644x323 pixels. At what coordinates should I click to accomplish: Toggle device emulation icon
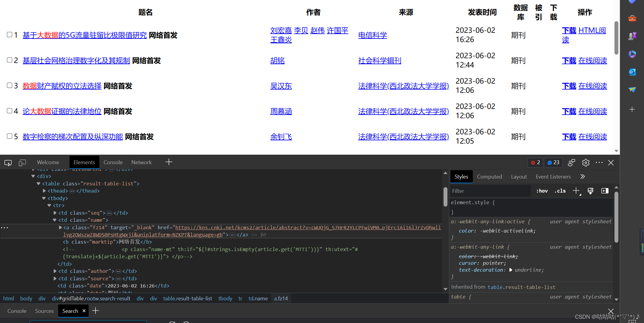[22, 163]
